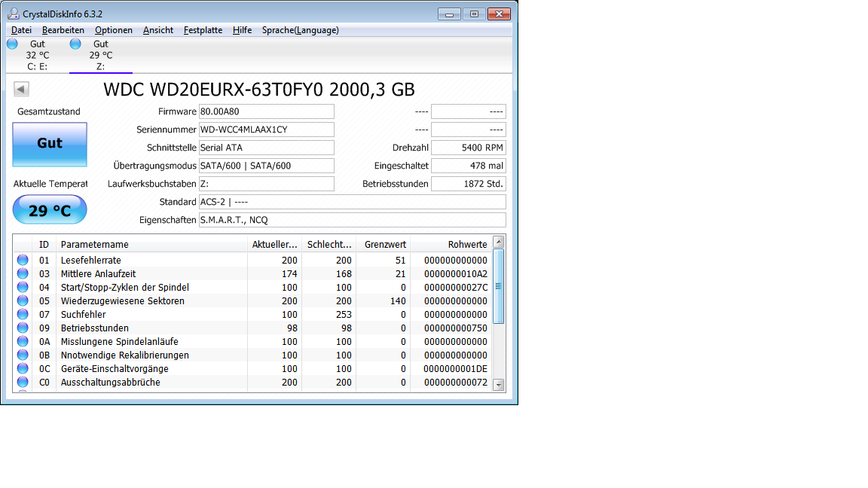Select the C: E: disk status orb
This screenshot has width=868, height=488.
[12, 44]
